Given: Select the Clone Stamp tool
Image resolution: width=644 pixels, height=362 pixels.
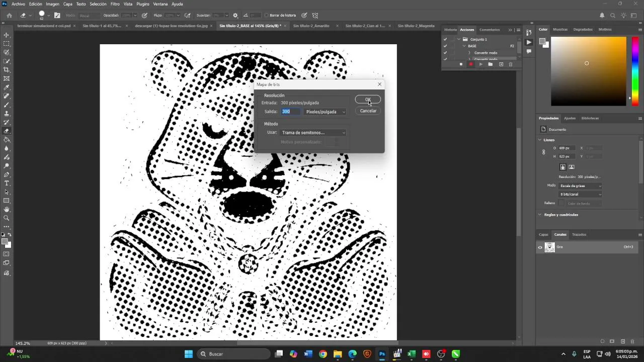Looking at the screenshot, I should 7,114.
